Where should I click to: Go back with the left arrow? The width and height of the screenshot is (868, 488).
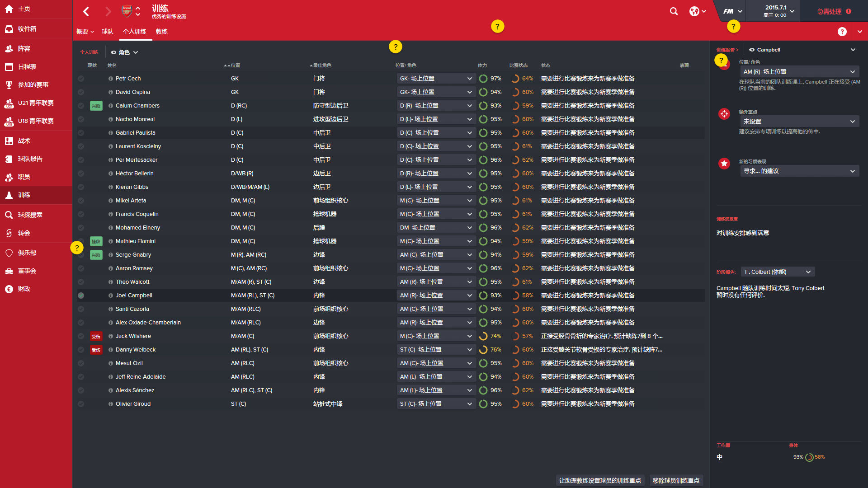[86, 11]
